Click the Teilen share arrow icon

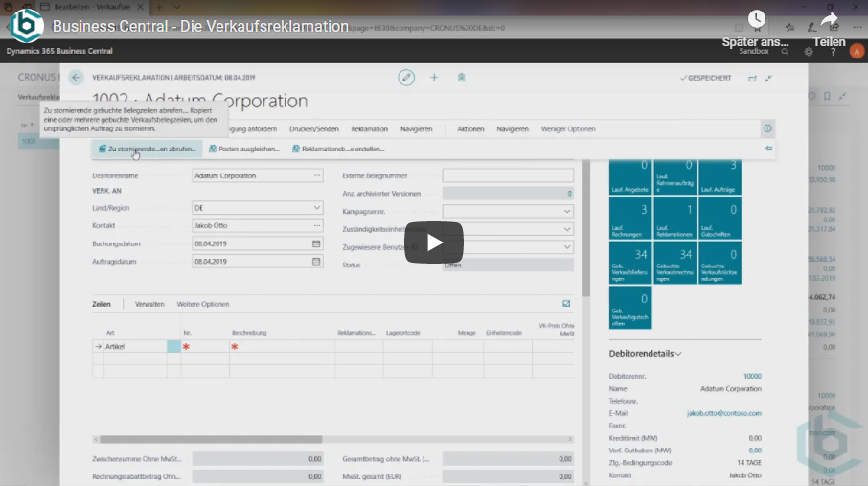click(829, 20)
